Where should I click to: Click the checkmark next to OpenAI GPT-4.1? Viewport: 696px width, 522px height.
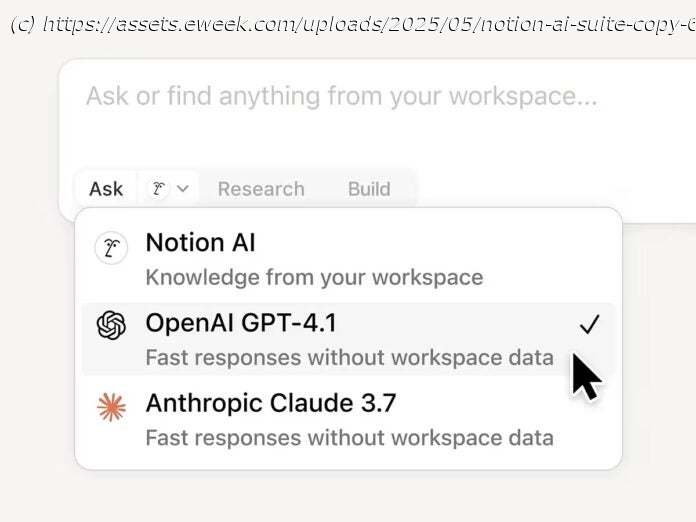(x=589, y=324)
